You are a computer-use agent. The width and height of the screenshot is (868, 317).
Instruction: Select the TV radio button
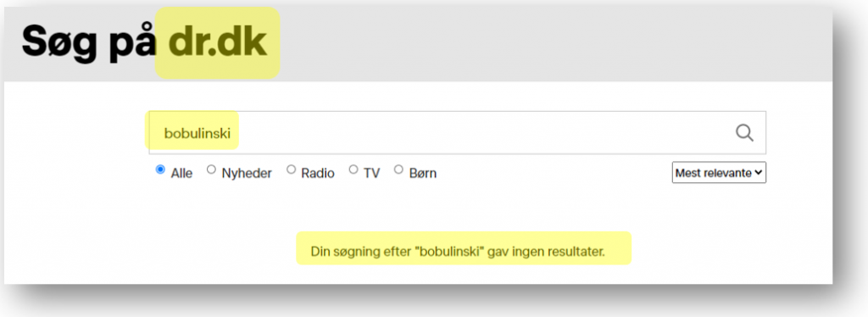(x=353, y=170)
